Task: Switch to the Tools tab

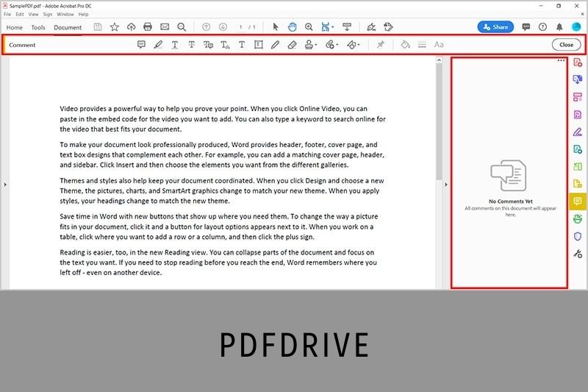Action: [38, 27]
